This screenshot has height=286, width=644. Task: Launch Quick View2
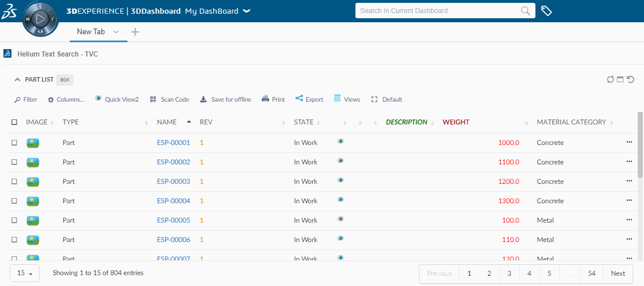coord(117,99)
